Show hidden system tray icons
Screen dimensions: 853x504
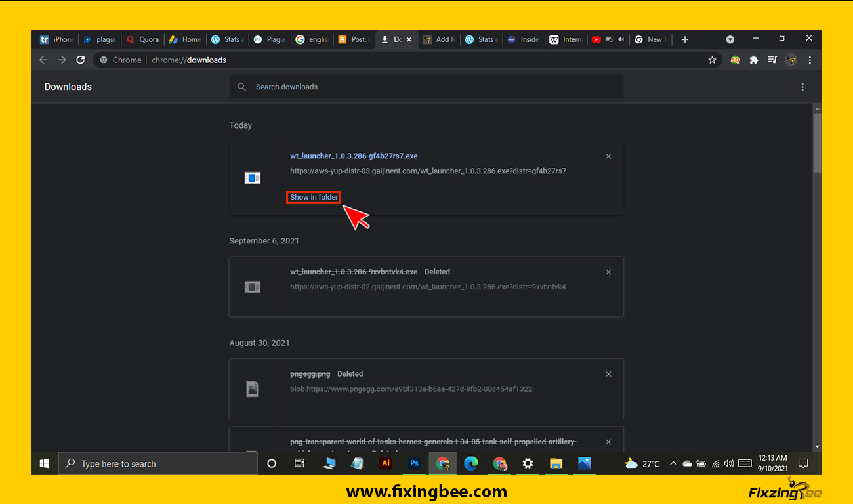(x=673, y=463)
